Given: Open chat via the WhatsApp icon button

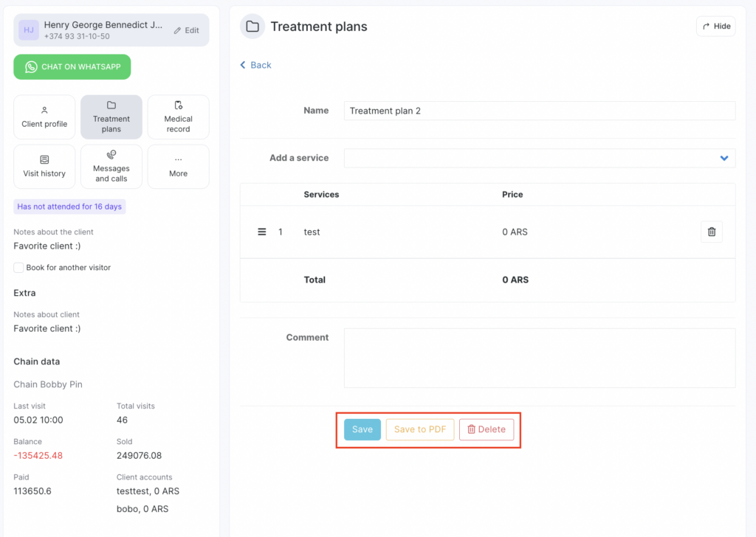Looking at the screenshot, I should click(72, 67).
